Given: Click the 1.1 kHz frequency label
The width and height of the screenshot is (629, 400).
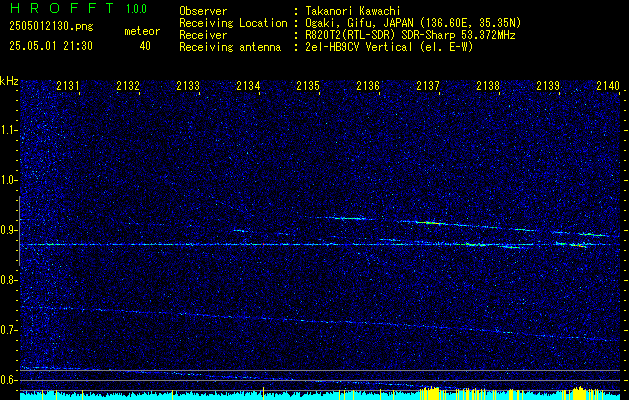Looking at the screenshot, I should [9, 130].
